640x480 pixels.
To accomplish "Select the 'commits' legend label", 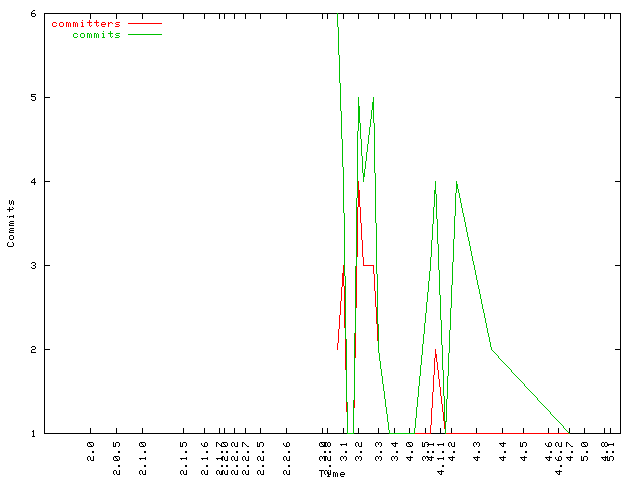I will [96, 35].
